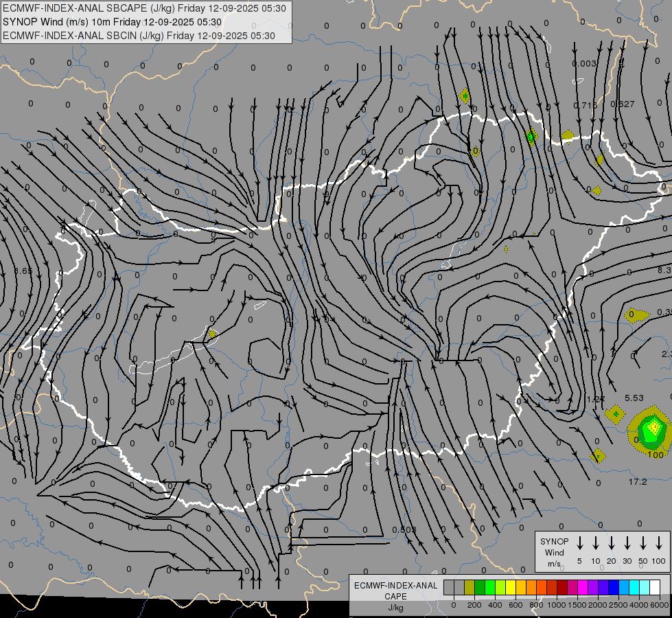Screen dimensions: 672x618
Task: Select the pure blue swatch in the CAPE legend
Action: coord(613,587)
